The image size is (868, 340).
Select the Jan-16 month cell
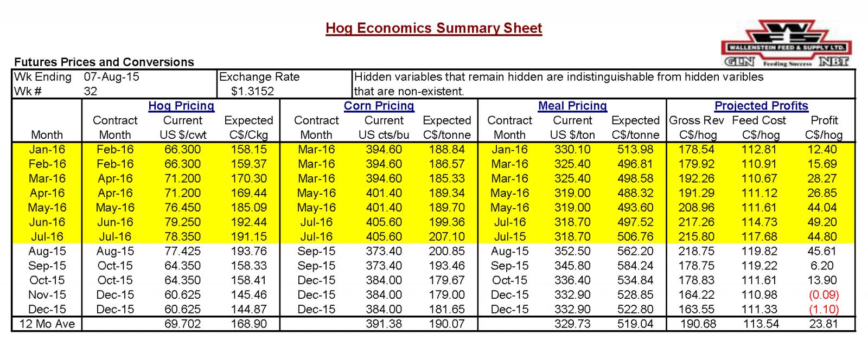coord(47,150)
